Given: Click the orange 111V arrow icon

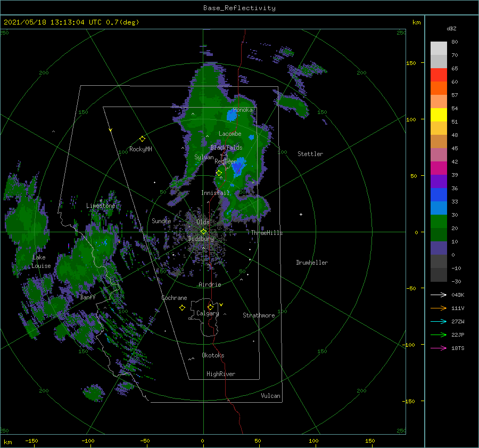Looking at the screenshot, I should [x=439, y=308].
